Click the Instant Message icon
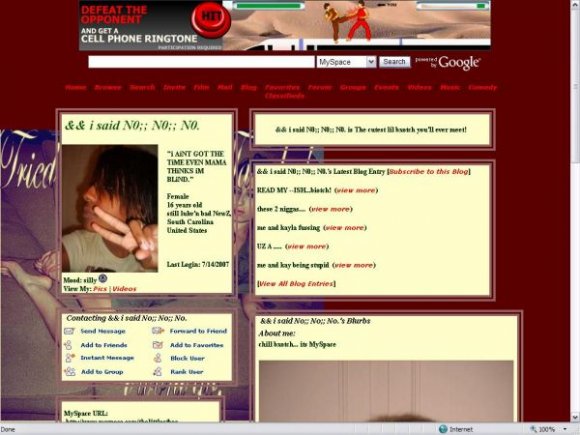The width and height of the screenshot is (580, 435). click(x=69, y=358)
